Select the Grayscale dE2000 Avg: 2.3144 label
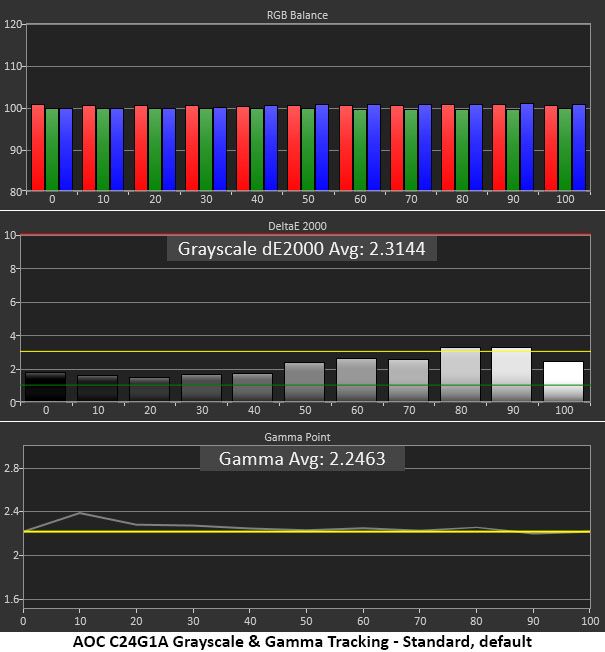605x652 pixels. (x=301, y=249)
